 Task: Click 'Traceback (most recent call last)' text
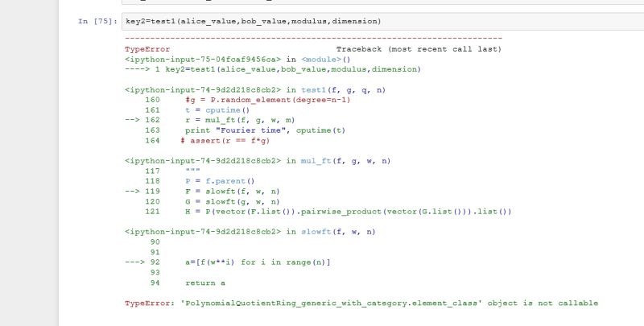(419, 49)
